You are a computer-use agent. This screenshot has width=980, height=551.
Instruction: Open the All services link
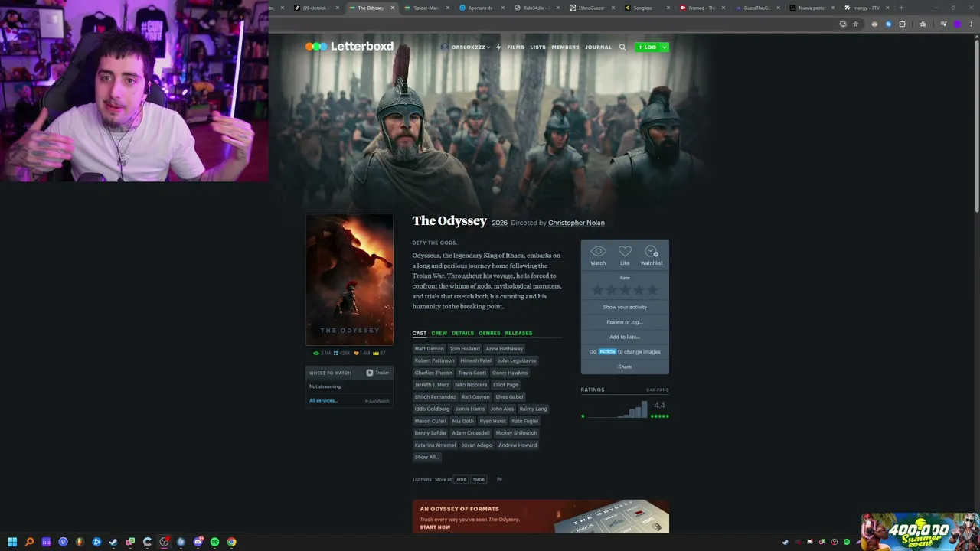pyautogui.click(x=323, y=401)
